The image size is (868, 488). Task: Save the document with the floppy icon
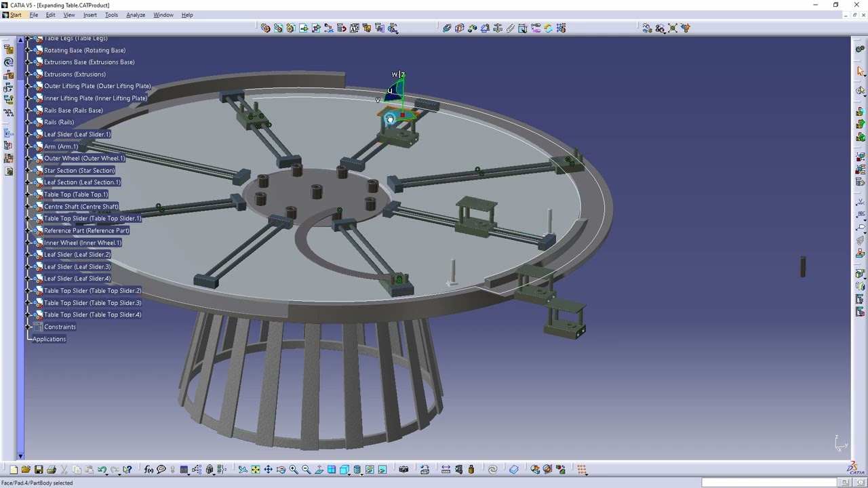coord(39,469)
